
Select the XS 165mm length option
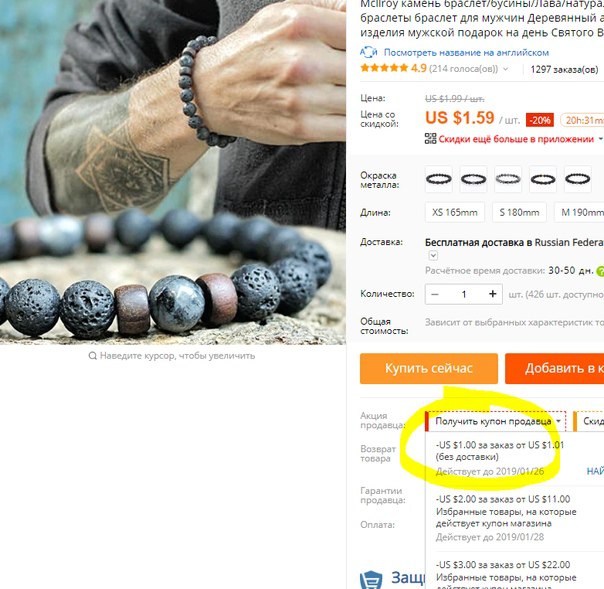(x=455, y=213)
